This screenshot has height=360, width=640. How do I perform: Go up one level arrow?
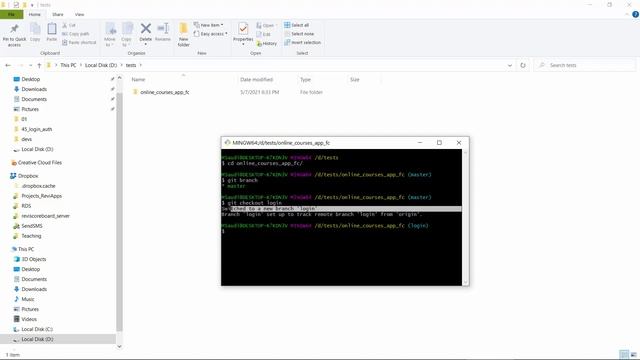pos(39,65)
